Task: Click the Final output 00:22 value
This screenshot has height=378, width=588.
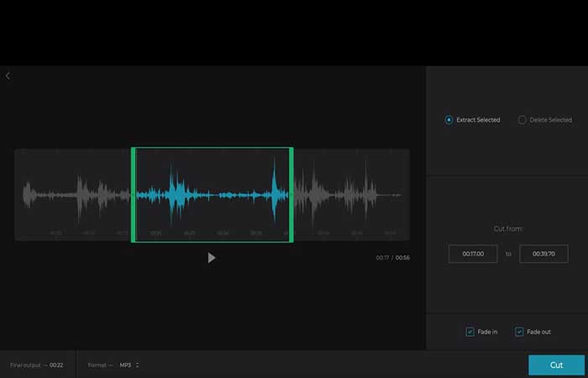Action: 56,365
